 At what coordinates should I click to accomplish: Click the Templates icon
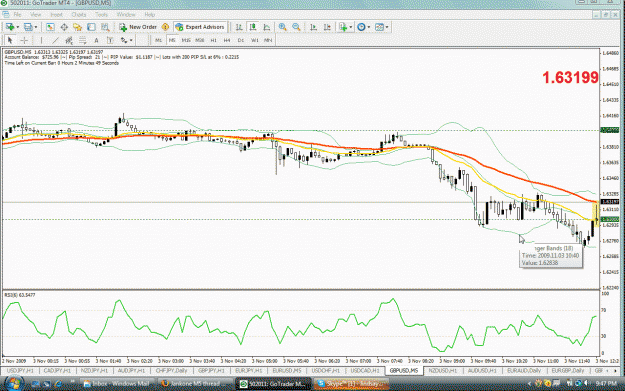(x=379, y=27)
